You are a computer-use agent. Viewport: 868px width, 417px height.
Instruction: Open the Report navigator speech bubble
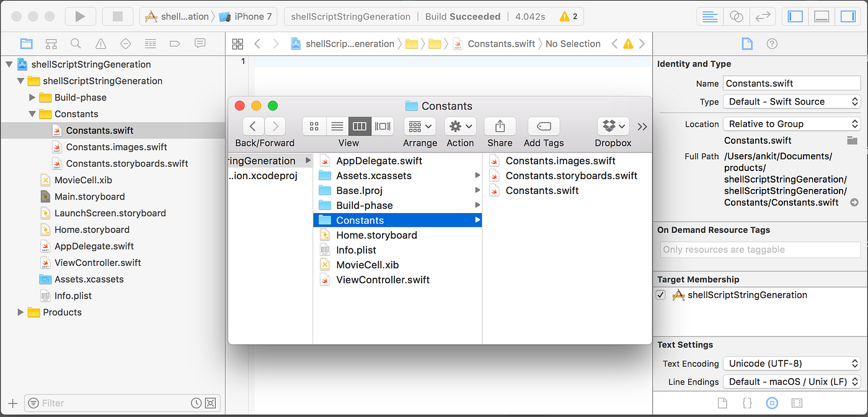[x=199, y=43]
